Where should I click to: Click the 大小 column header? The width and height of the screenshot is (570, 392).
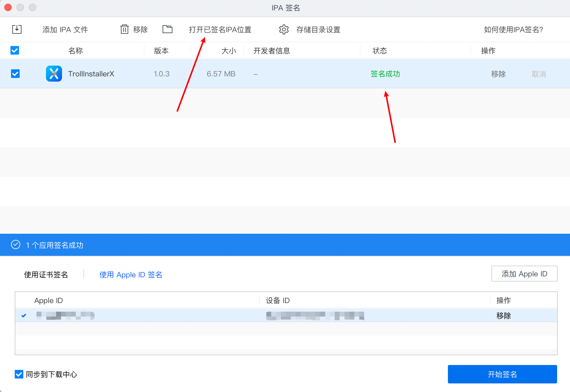[x=229, y=51]
